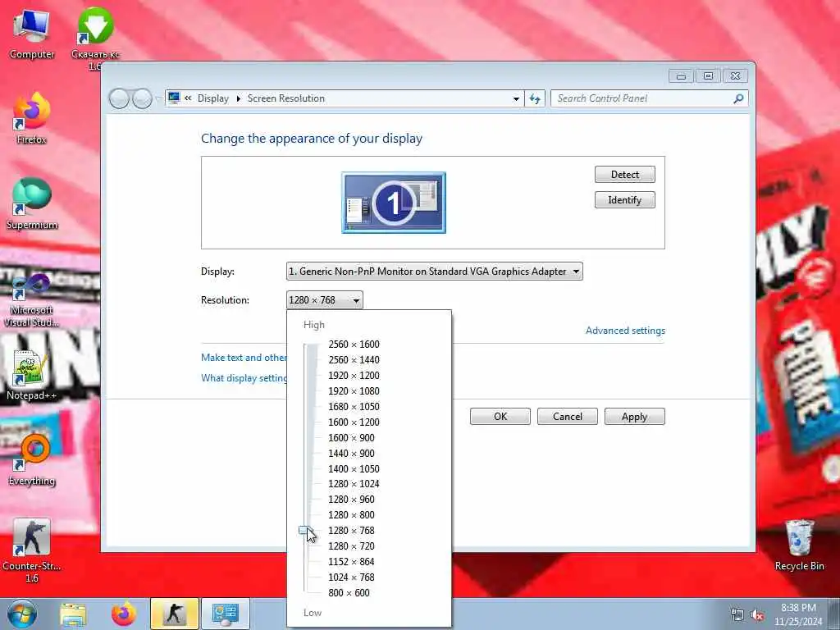The height and width of the screenshot is (630, 840).
Task: Select 1280 × 1024 resolution
Action: tap(354, 484)
